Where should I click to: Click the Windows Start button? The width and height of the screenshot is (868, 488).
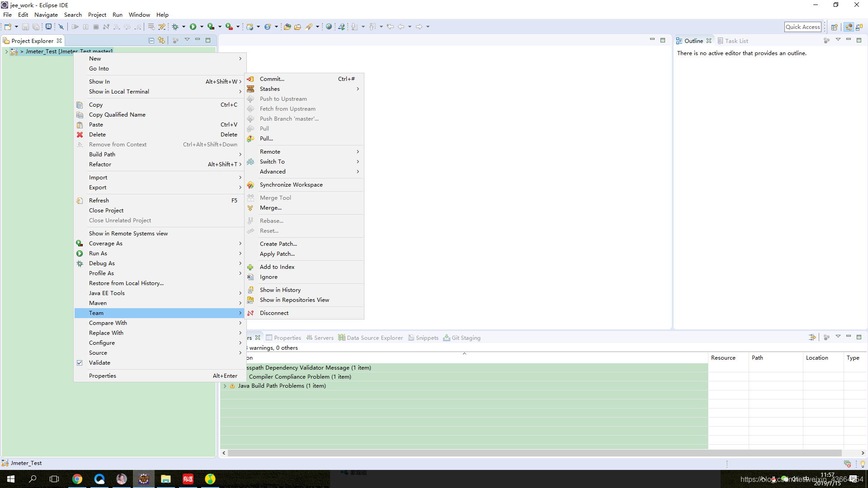coord(11,479)
